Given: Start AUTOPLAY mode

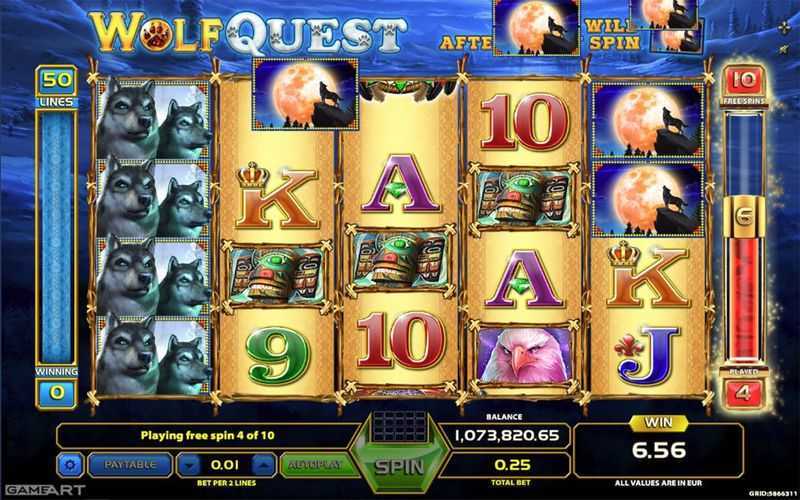Looking at the screenshot, I should point(314,465).
